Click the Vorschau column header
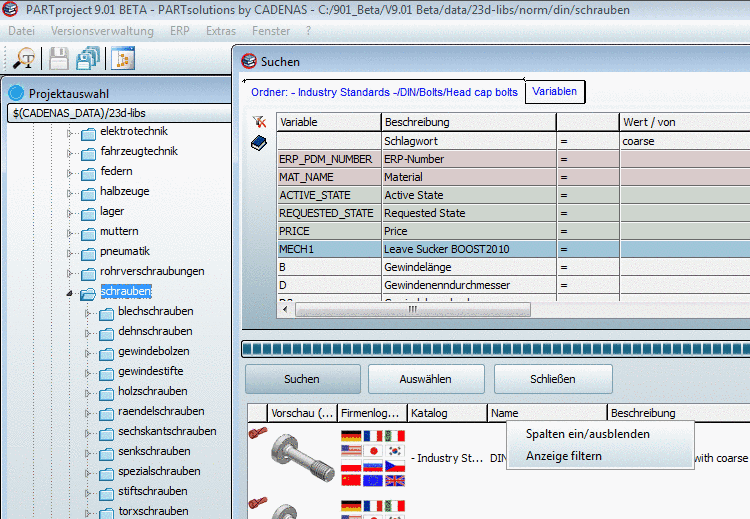 coord(302,413)
